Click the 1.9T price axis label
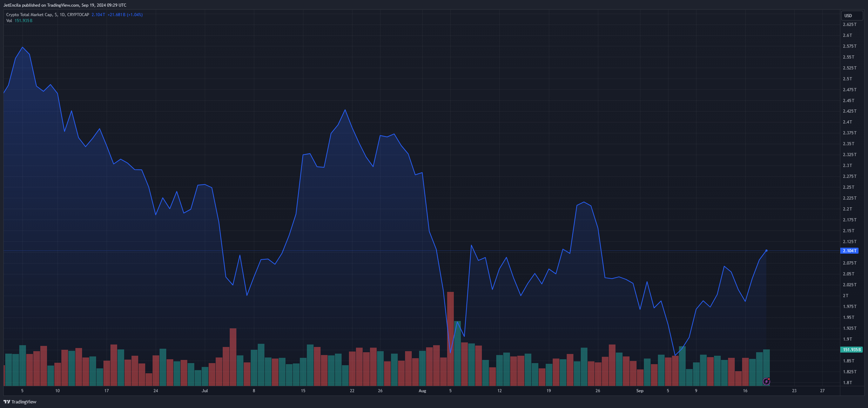The image size is (868, 408). point(847,339)
